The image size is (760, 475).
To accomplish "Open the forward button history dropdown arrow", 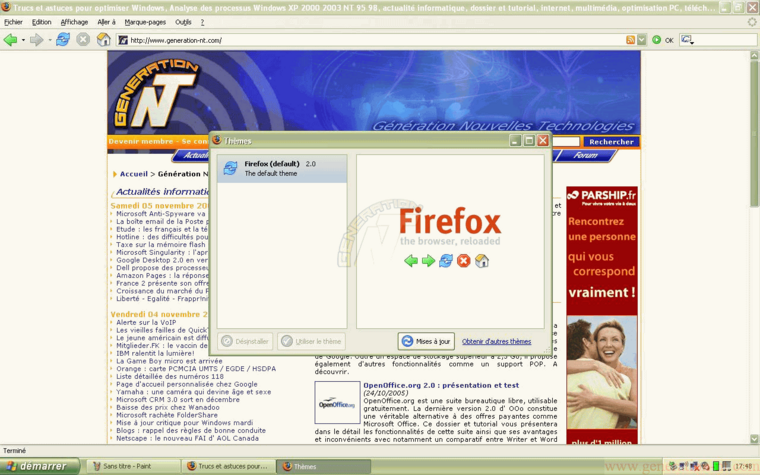I will coord(49,40).
